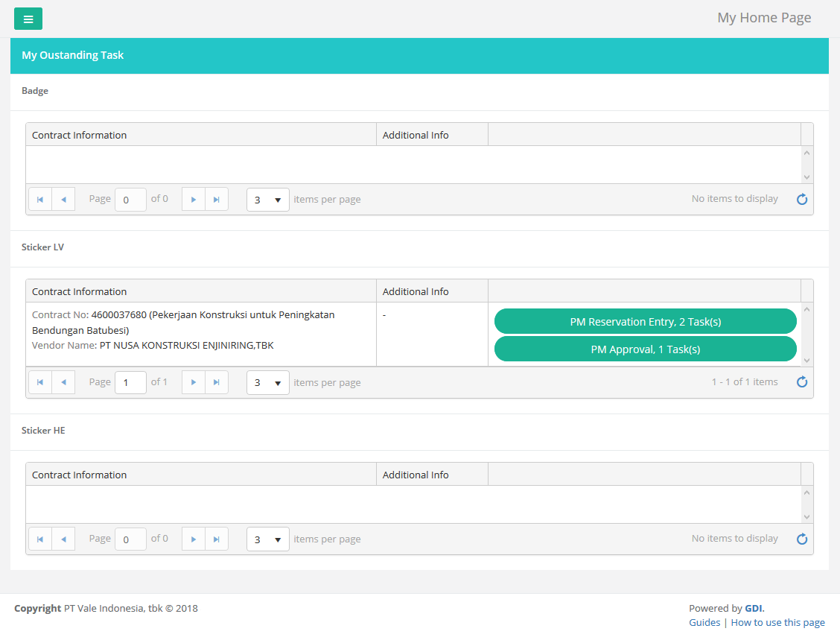Viewport: 840px width, 643px height.
Task: Refresh the Badge grid
Action: point(802,200)
